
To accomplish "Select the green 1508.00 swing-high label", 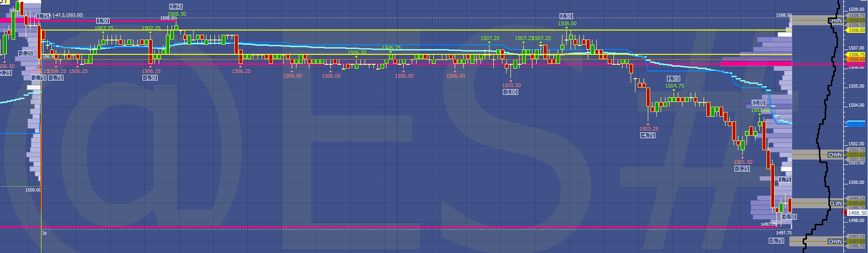I will (567, 23).
